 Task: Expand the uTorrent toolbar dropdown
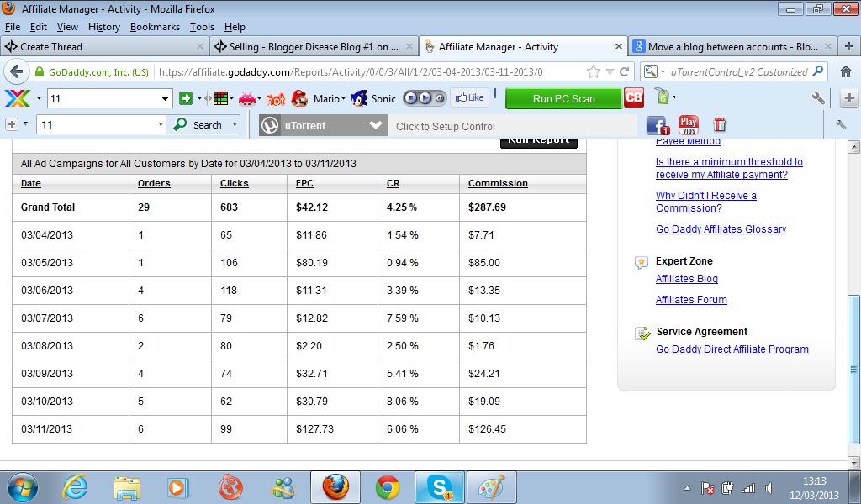pos(376,125)
